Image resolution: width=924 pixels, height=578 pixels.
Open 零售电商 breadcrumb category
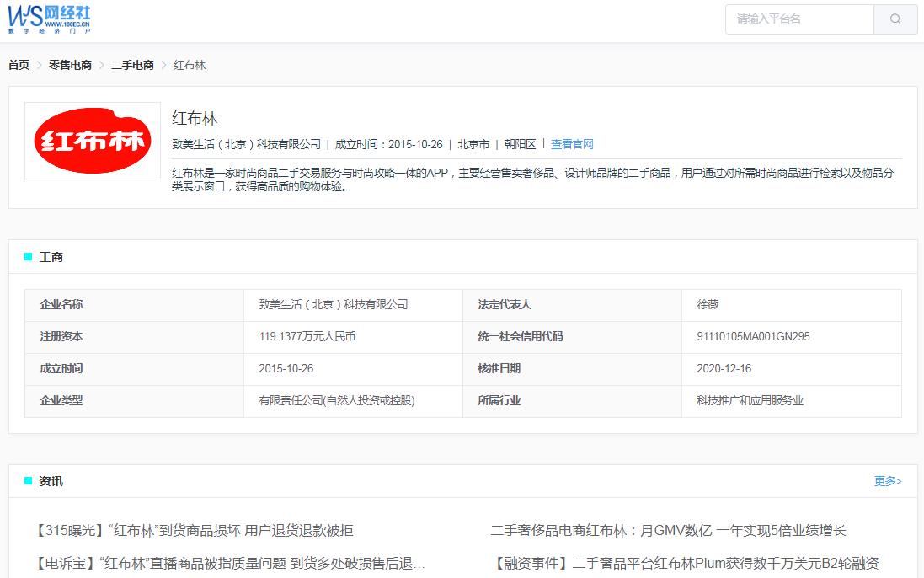point(70,64)
